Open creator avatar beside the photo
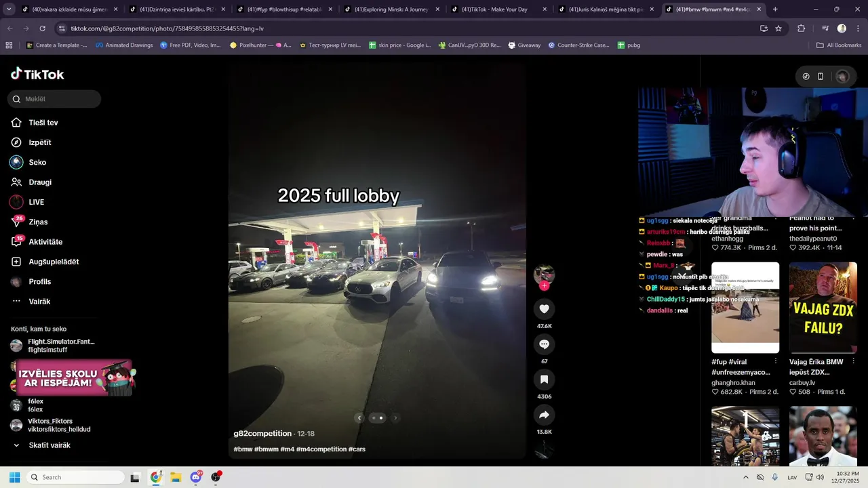 click(544, 274)
